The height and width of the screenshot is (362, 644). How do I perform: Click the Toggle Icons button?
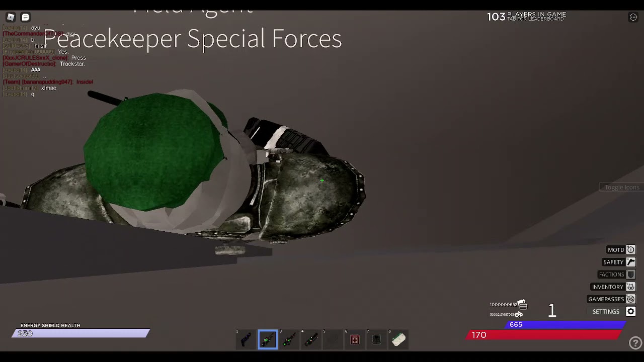[622, 187]
